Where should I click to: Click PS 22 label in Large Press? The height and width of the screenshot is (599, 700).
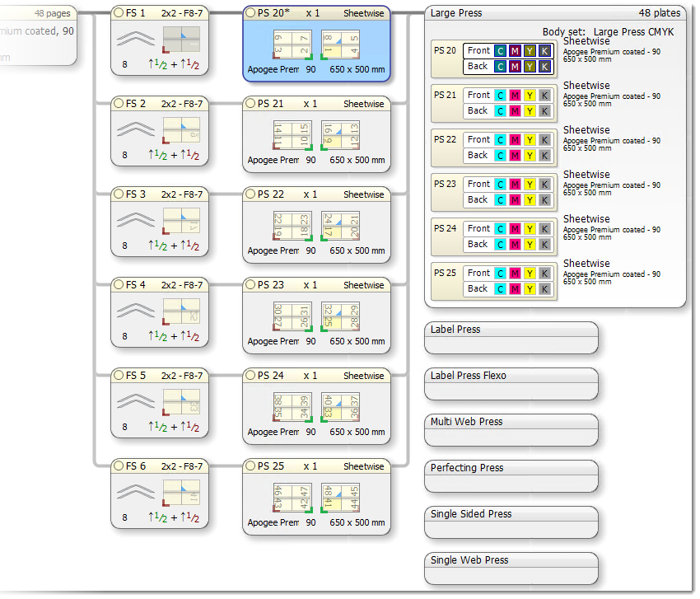click(445, 139)
